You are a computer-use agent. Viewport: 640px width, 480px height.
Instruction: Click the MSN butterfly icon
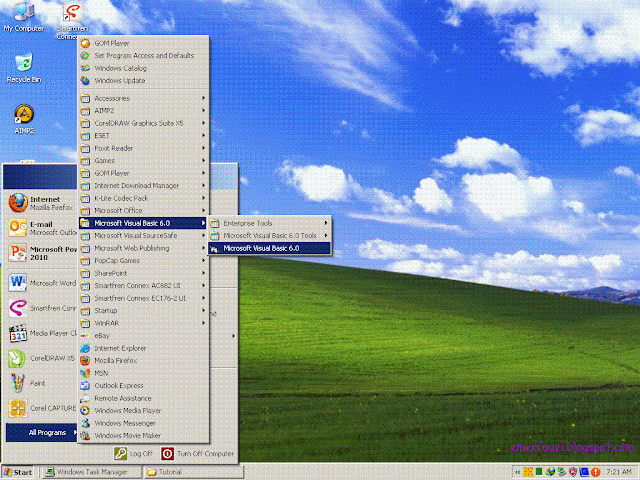point(85,373)
